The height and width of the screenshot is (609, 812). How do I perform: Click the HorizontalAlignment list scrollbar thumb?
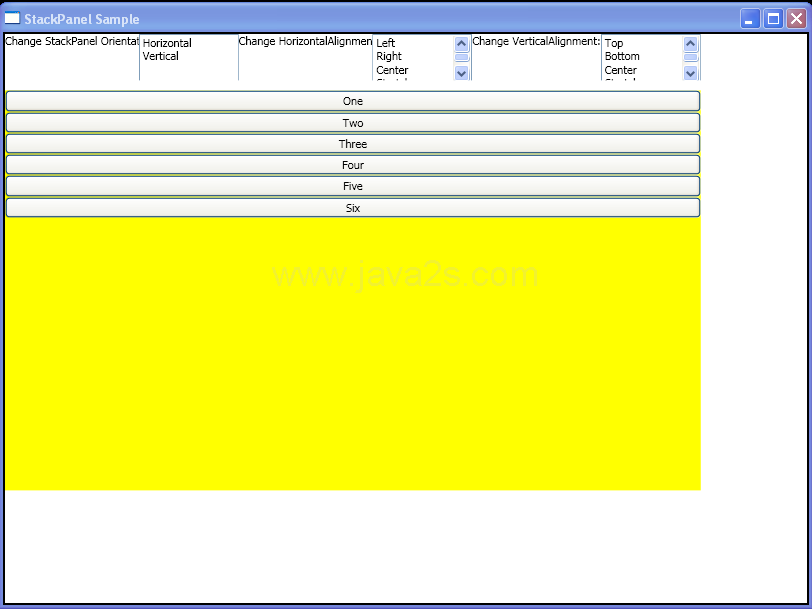pyautogui.click(x=461, y=57)
